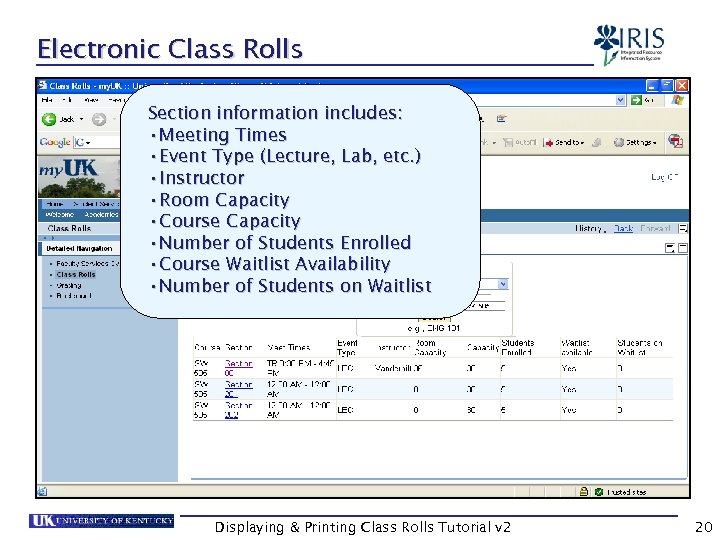Screen dimensions: 720x540
Task: Click the Students on Waitlist column header
Action: click(640, 348)
